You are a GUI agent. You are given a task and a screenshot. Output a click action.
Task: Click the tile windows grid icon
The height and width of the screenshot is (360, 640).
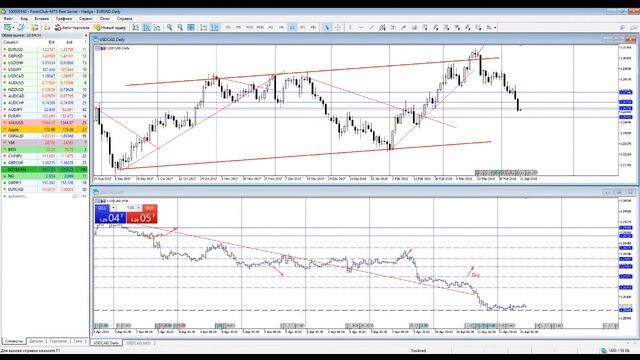[191, 27]
